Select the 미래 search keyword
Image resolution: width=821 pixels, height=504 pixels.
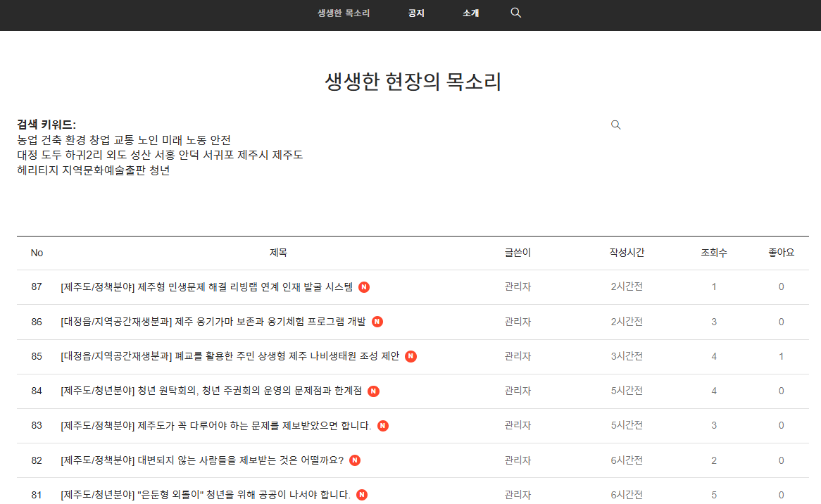click(x=173, y=140)
